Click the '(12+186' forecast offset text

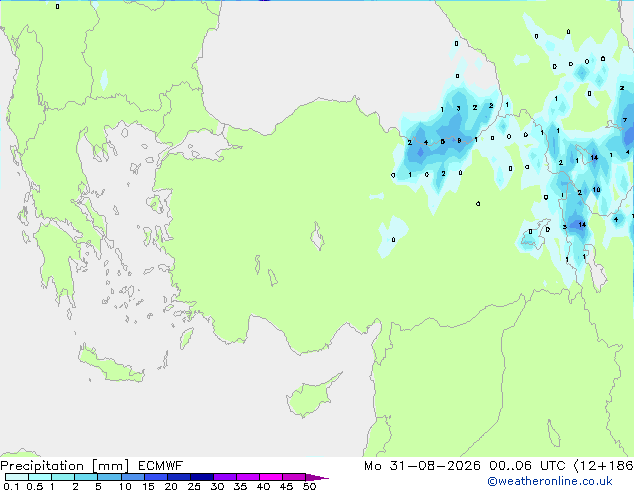coord(604,466)
